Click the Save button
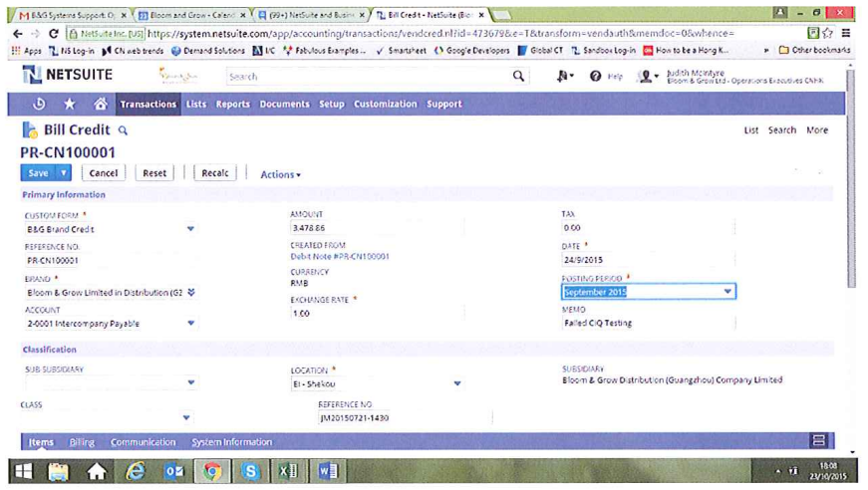The image size is (868, 490). [38, 173]
